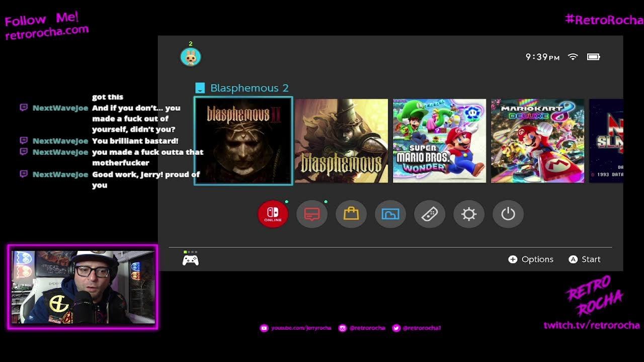Viewport: 644px width, 362px height.
Task: Click chat message 'Good work, Jerry! proud of you'
Action: pos(146,179)
